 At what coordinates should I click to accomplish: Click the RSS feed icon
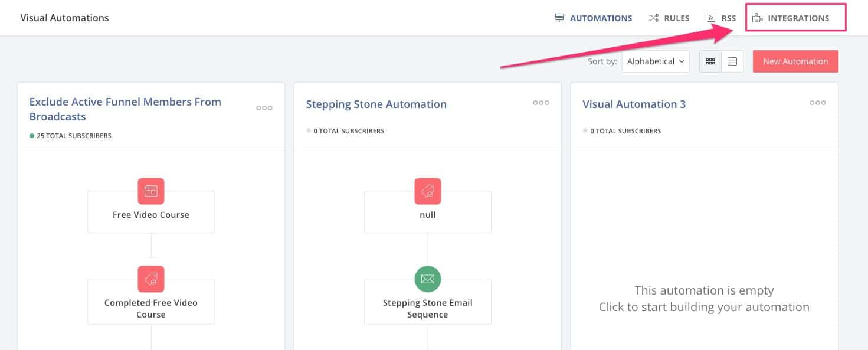pos(711,18)
